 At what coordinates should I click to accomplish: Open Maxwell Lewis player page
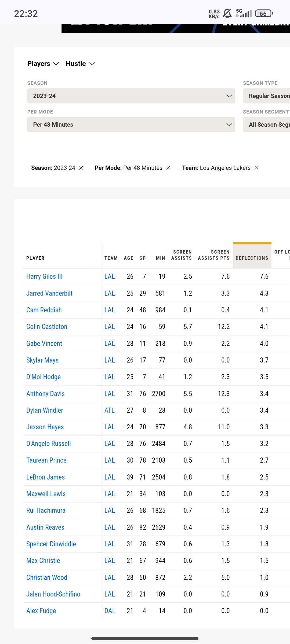coord(46,494)
